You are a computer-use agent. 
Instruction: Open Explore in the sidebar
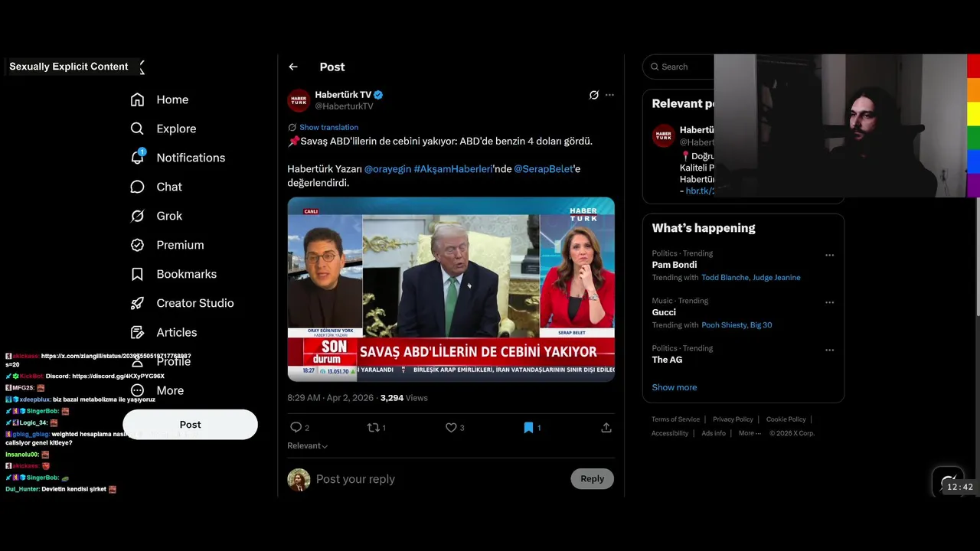[x=163, y=129]
